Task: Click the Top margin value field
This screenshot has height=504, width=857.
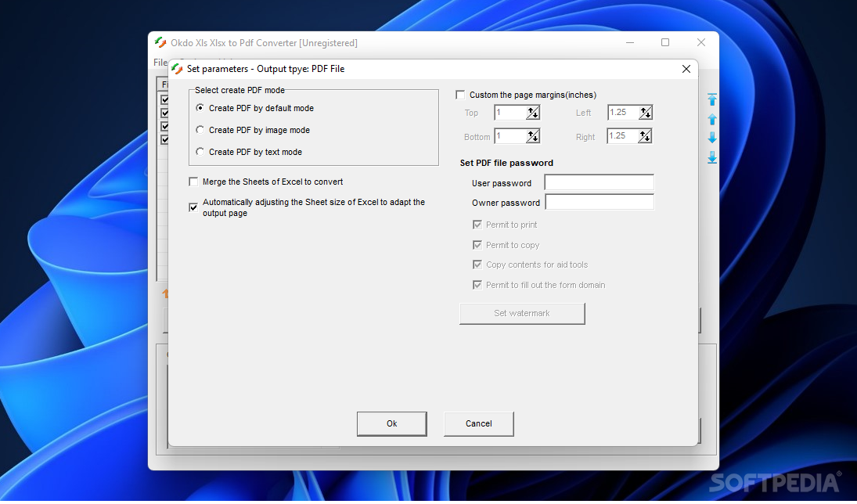Action: pos(510,113)
